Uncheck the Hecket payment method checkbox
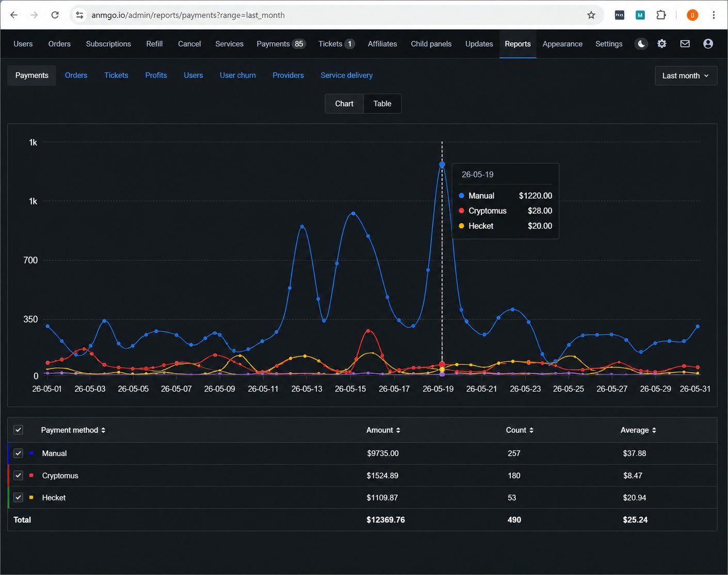Image resolution: width=728 pixels, height=575 pixels. (x=19, y=498)
